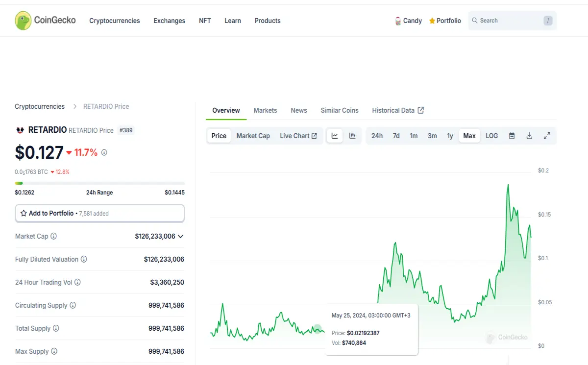Set chart range to 7d
588x365 pixels.
tap(396, 136)
